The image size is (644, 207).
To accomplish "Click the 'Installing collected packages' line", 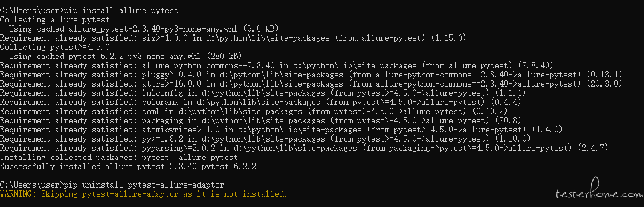I will (x=119, y=157).
